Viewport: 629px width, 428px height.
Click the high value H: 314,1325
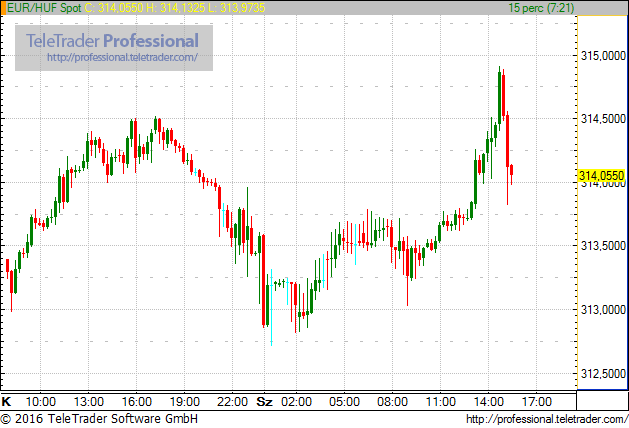176,8
